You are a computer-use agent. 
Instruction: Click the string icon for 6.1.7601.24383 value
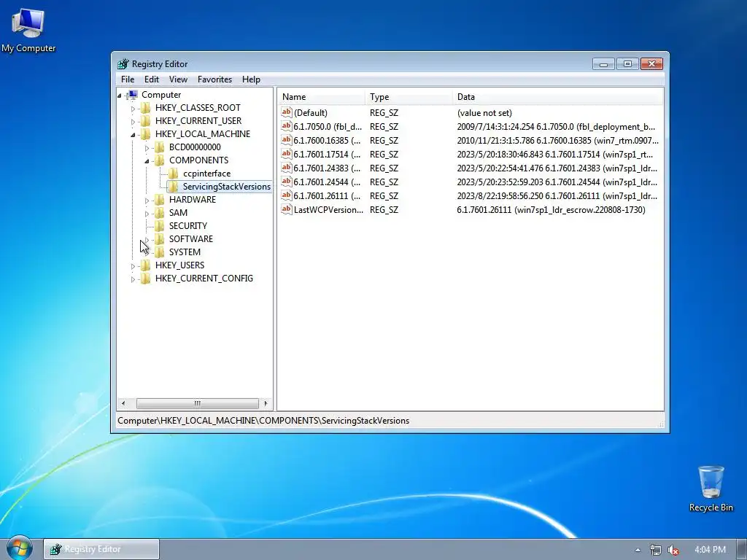(286, 168)
